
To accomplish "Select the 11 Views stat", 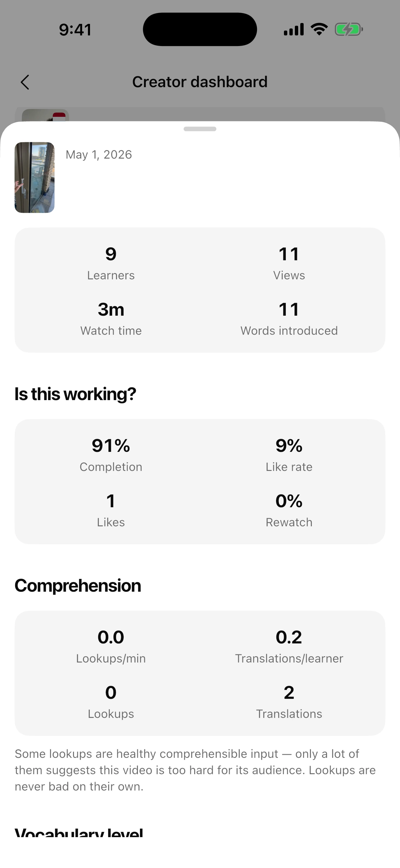I will click(x=289, y=263).
